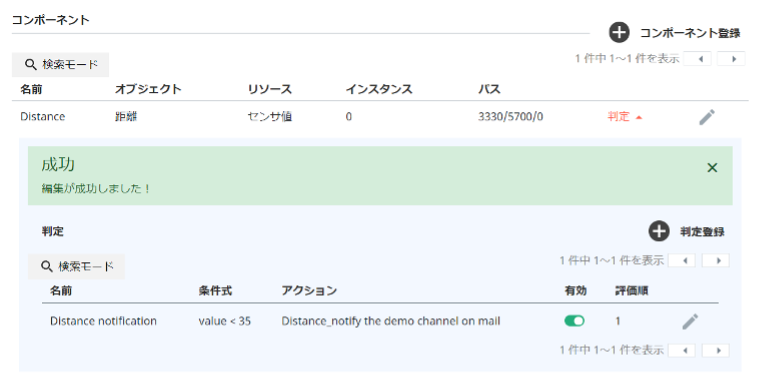Edit Distance notification with pencil icon

coord(690,321)
